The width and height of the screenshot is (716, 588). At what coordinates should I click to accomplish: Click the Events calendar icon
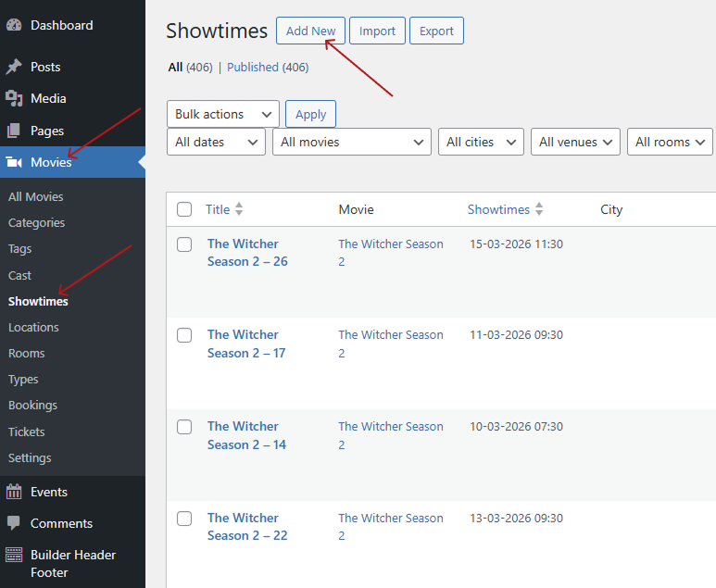tap(14, 492)
